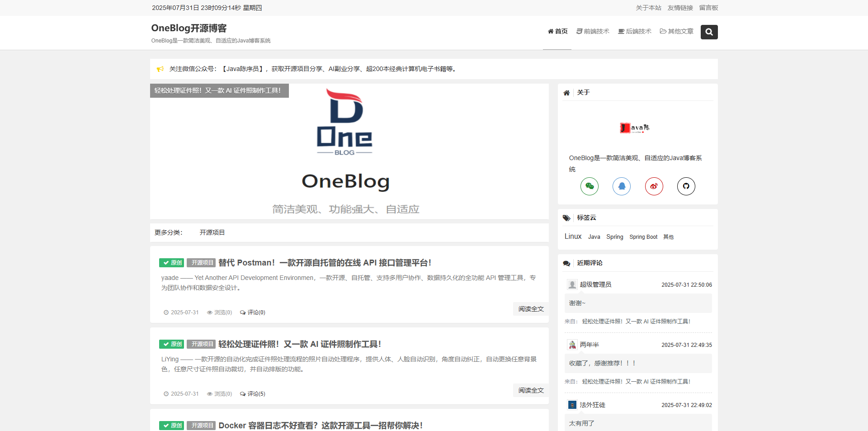Open 友情链接 top link
The width and height of the screenshot is (868, 431).
pos(680,8)
